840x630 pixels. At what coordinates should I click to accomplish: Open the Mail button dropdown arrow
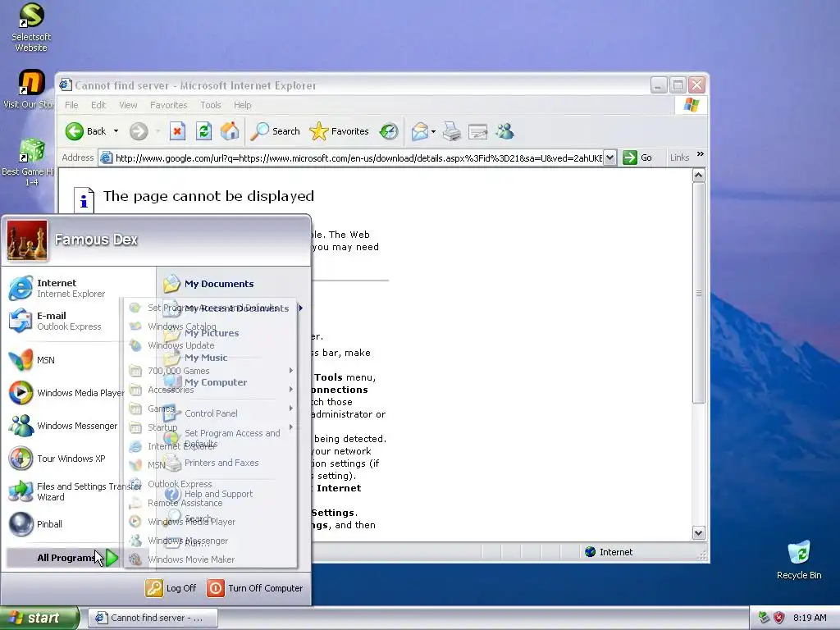pos(433,131)
